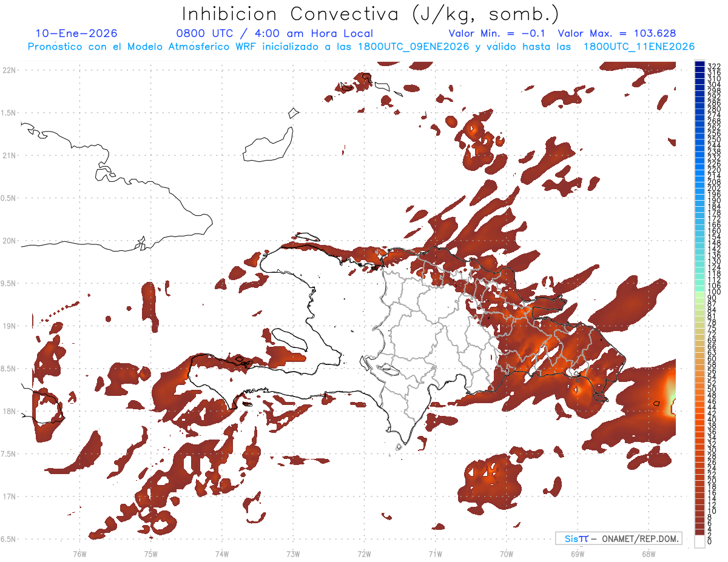Click the color scale value 20
This screenshot has width=728, height=562.
click(712, 481)
